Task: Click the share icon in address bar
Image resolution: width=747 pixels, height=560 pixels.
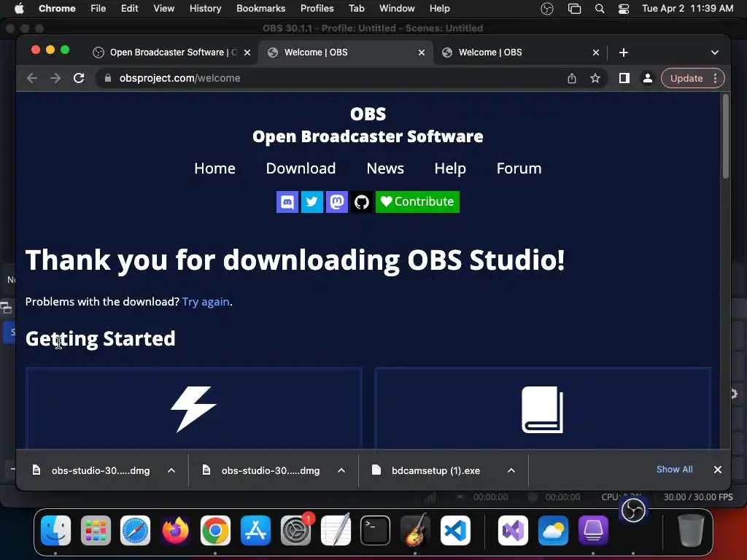Action: point(572,78)
